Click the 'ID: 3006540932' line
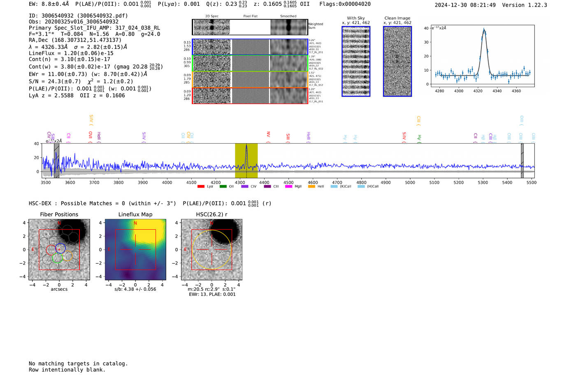576x392 pixels. click(x=78, y=16)
